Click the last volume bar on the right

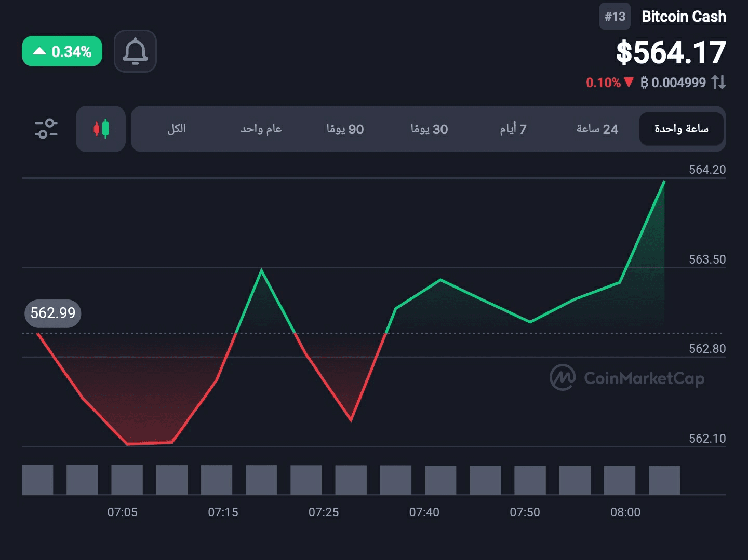[664, 480]
